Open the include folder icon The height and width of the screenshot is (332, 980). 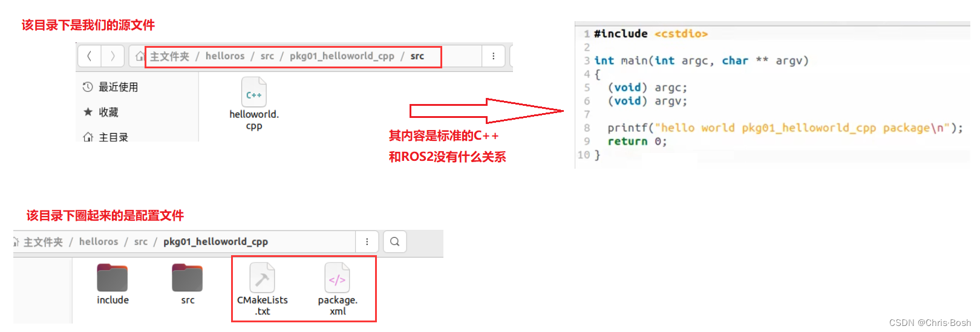click(113, 278)
